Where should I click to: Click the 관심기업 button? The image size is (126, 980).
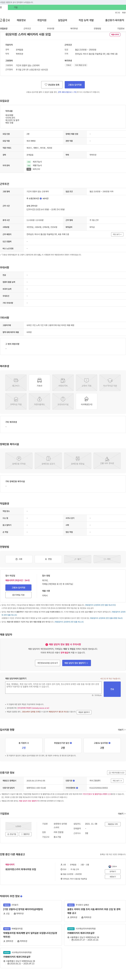pyautogui.click(x=12, y=834)
